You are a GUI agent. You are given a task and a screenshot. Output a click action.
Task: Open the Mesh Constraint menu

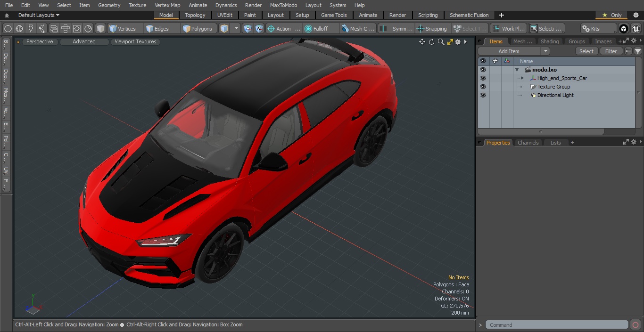point(358,29)
